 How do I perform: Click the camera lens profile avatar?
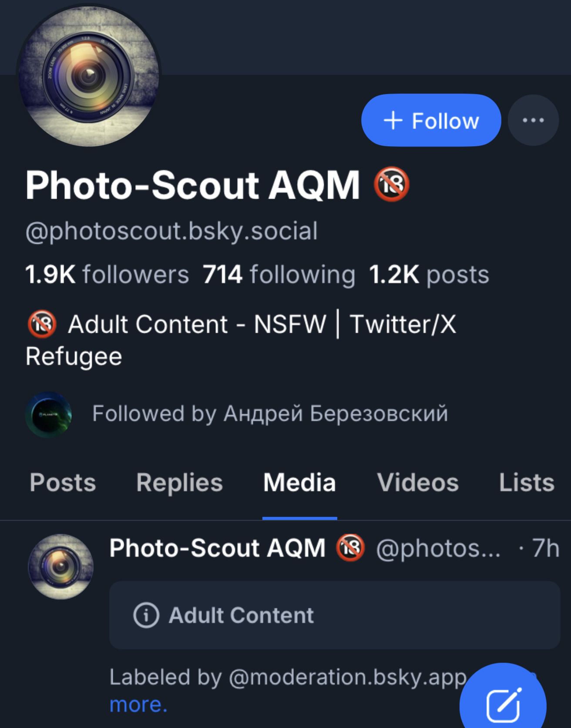89,77
